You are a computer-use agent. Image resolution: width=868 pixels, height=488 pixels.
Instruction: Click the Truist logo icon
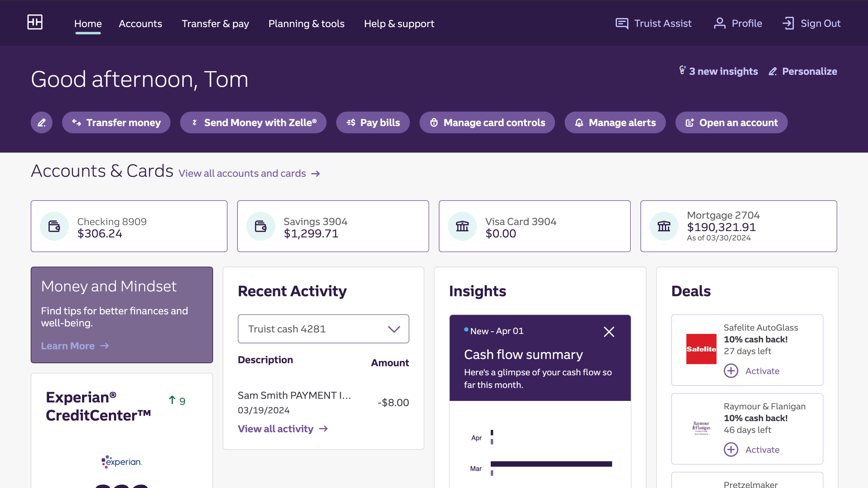pyautogui.click(x=35, y=22)
